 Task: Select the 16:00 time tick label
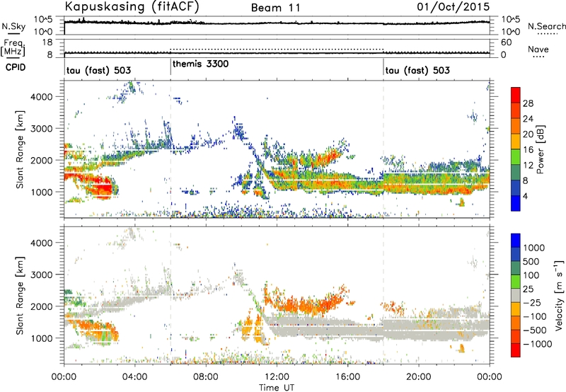click(347, 377)
